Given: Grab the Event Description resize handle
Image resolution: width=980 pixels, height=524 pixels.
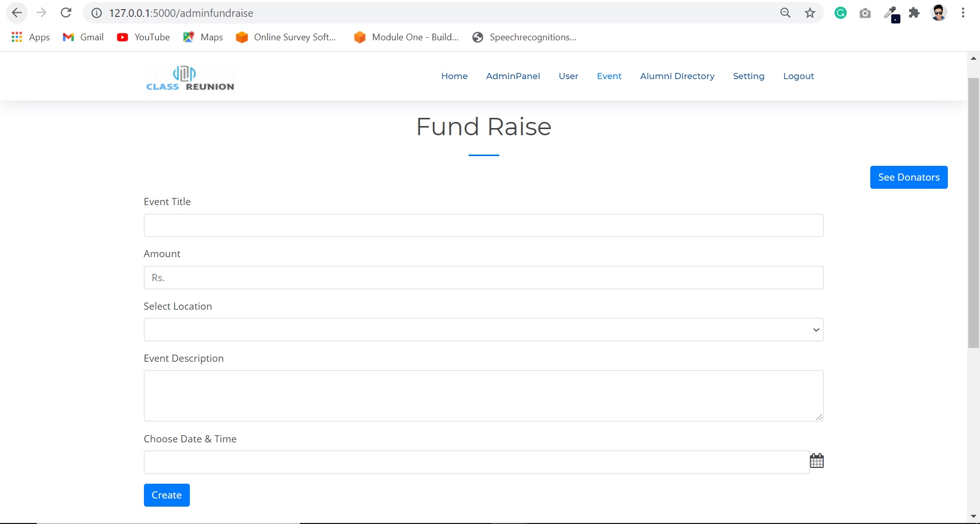Looking at the screenshot, I should tap(819, 417).
